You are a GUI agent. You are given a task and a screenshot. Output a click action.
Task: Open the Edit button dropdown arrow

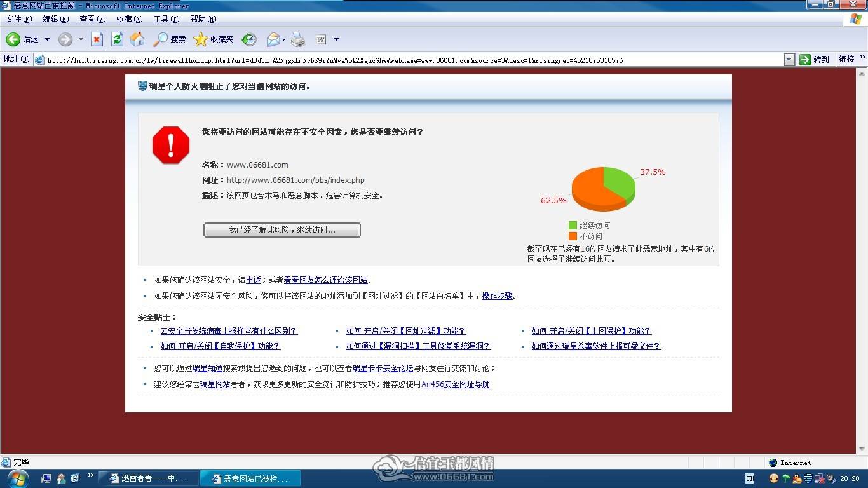pos(336,39)
